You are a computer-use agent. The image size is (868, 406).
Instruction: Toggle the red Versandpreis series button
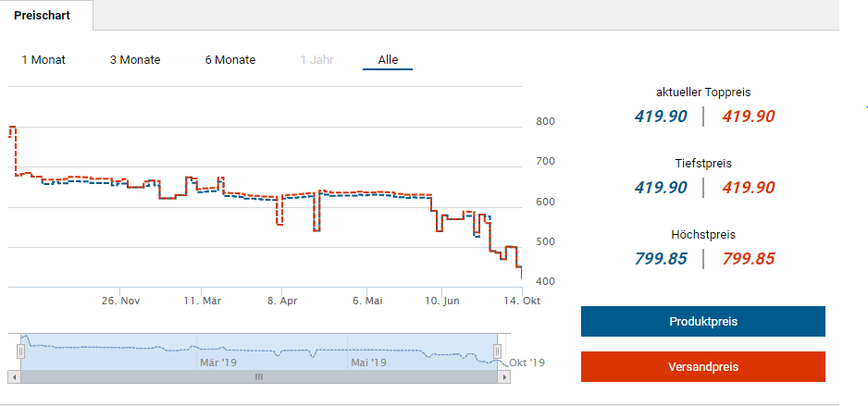(702, 367)
